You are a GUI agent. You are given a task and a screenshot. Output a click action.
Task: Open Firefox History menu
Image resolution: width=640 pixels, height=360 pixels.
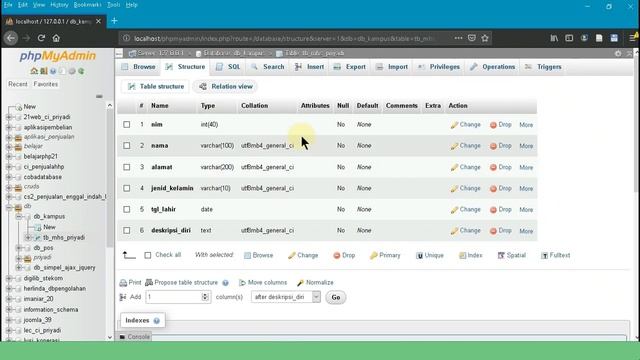(x=59, y=5)
